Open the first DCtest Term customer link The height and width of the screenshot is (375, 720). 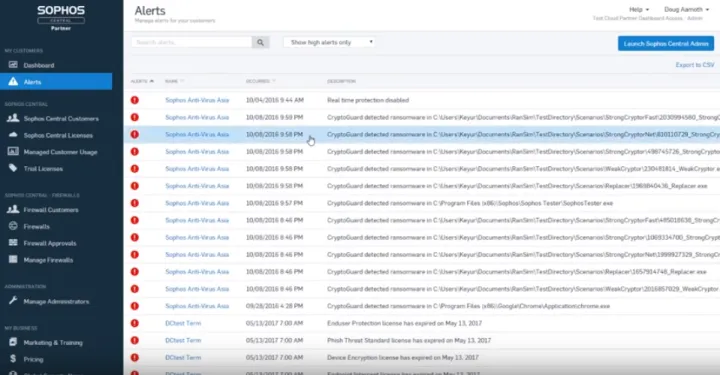click(x=183, y=323)
